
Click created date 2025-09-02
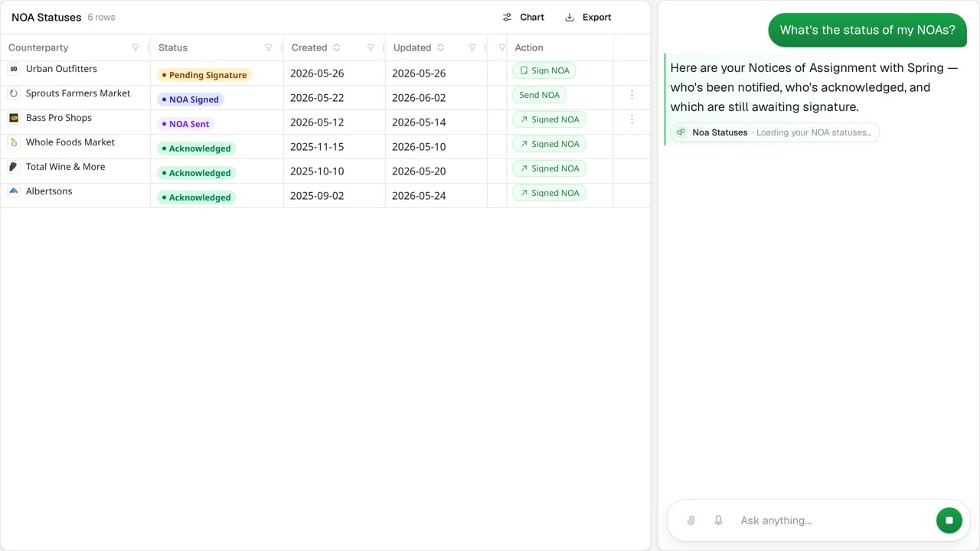coord(317,196)
